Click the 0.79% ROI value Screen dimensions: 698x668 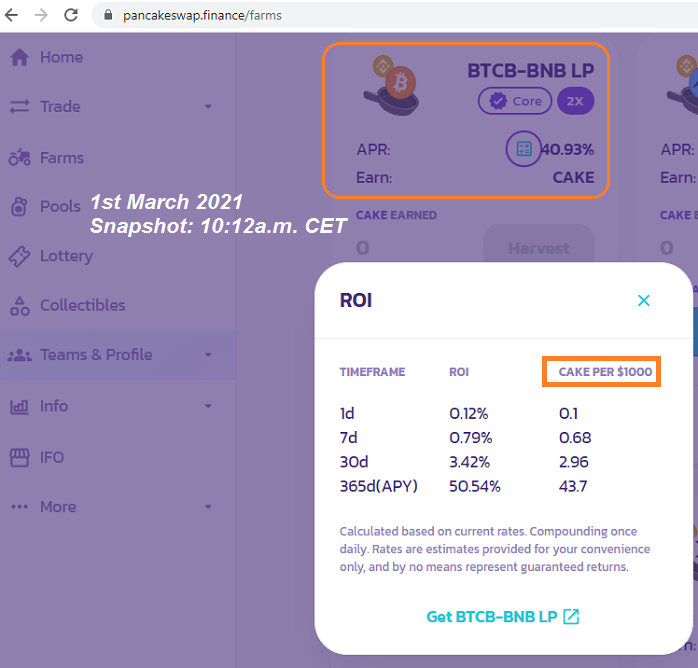tap(471, 438)
